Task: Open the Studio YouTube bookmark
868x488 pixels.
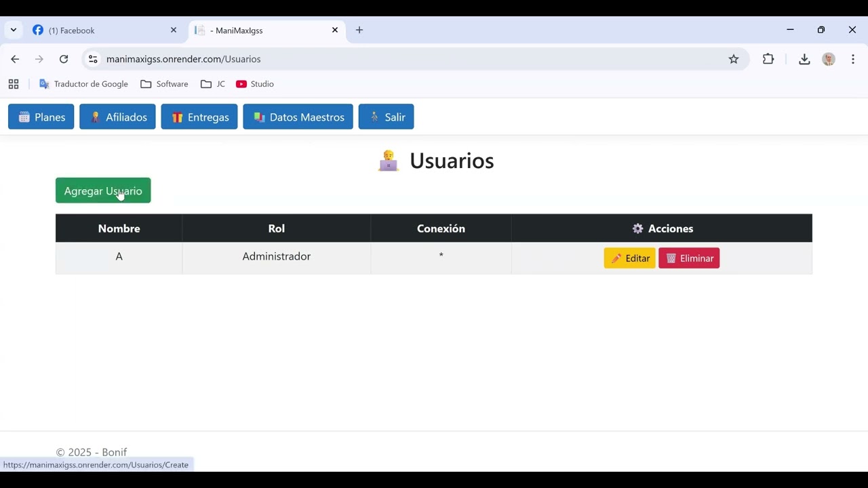Action: [x=255, y=84]
